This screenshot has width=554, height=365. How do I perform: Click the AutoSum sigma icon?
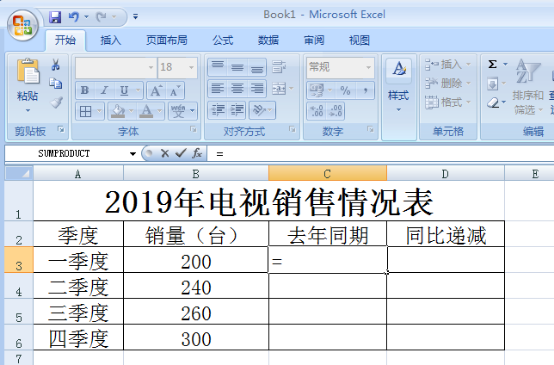[x=493, y=64]
